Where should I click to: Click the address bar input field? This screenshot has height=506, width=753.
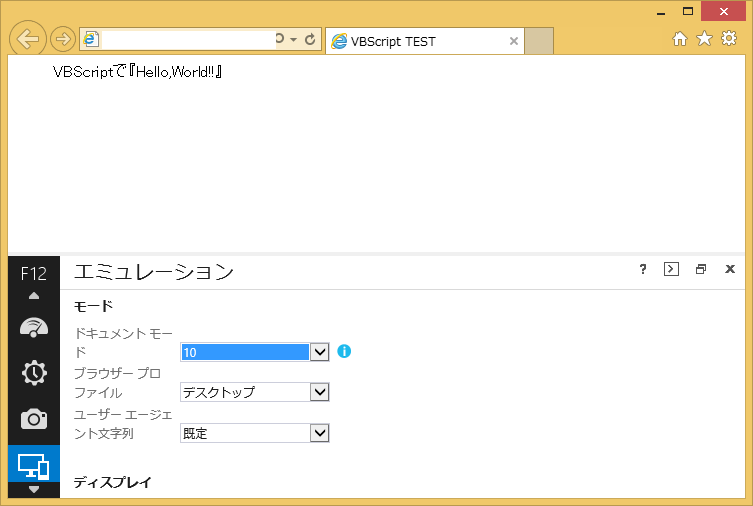point(187,39)
